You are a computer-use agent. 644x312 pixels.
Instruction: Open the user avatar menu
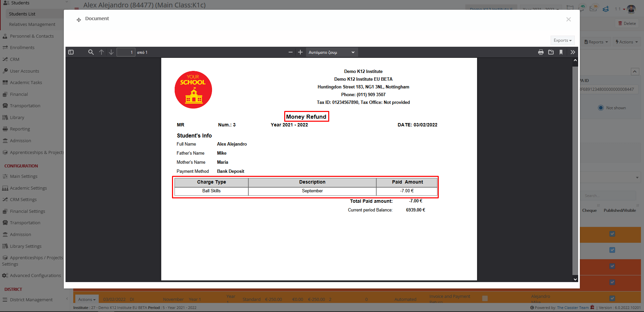pyautogui.click(x=631, y=9)
